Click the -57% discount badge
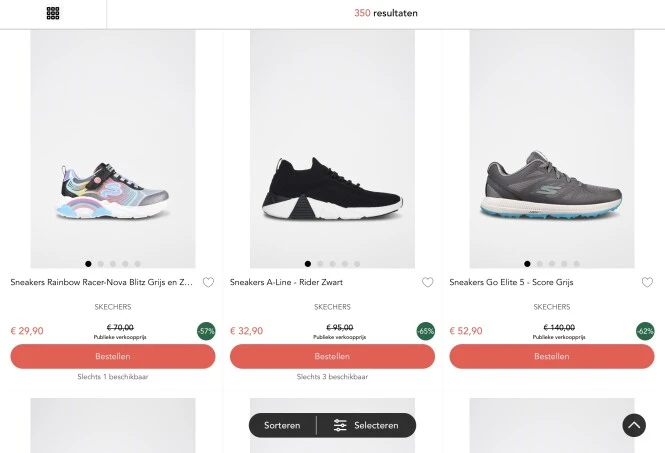The height and width of the screenshot is (453, 665). pos(207,330)
